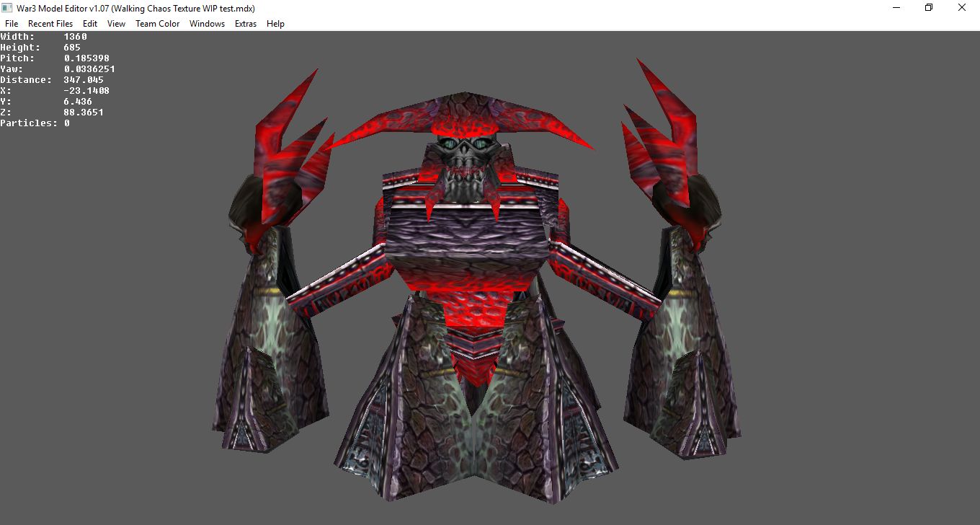
Task: Click the Particles count text
Action: (x=35, y=123)
